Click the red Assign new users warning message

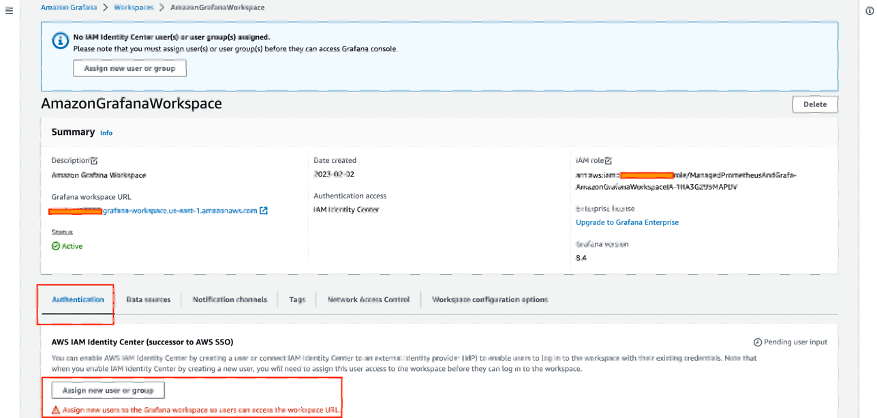click(202, 410)
